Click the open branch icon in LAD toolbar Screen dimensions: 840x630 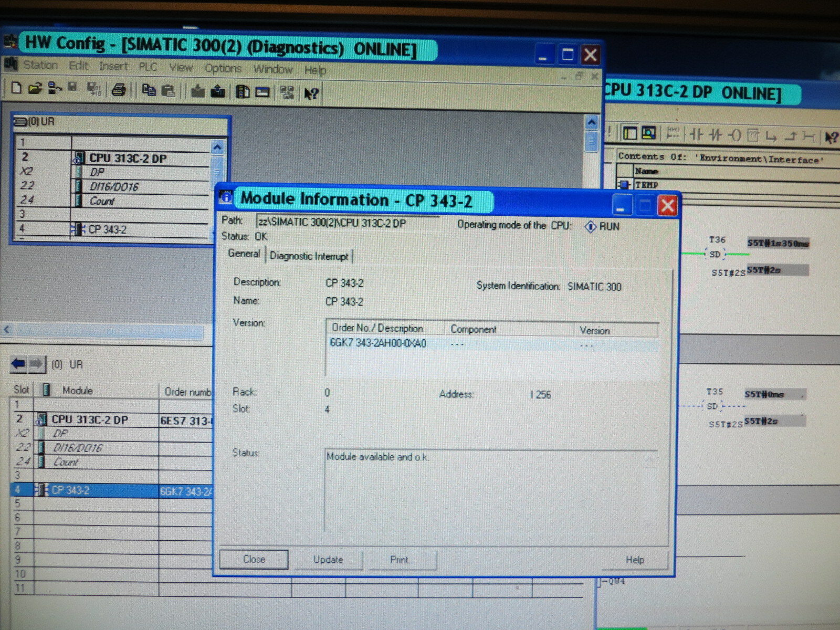(771, 136)
